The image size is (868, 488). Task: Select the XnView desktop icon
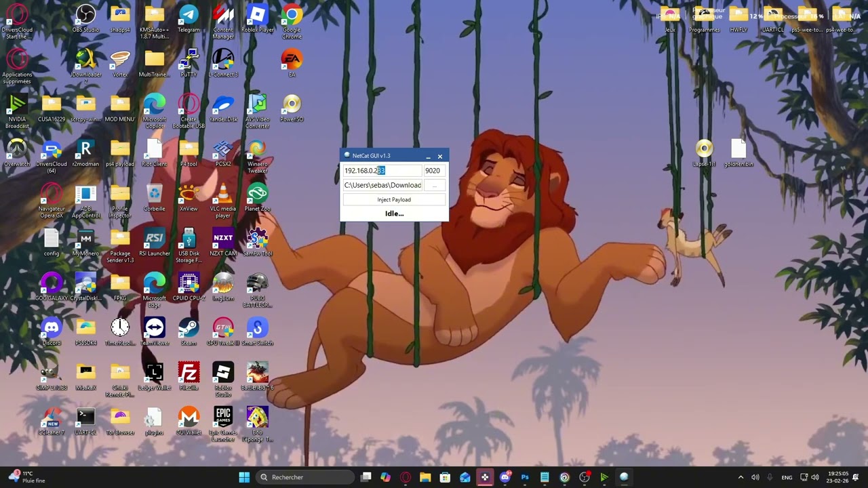(x=189, y=198)
